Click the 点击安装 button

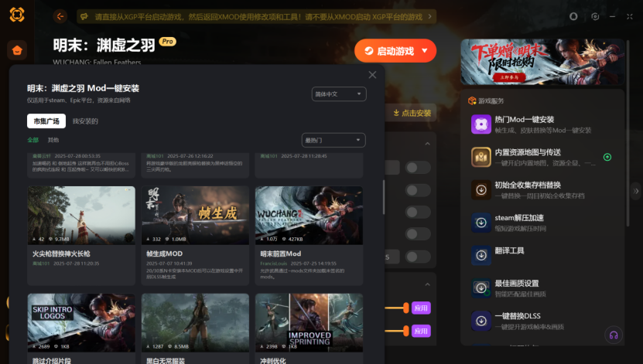pyautogui.click(x=412, y=113)
